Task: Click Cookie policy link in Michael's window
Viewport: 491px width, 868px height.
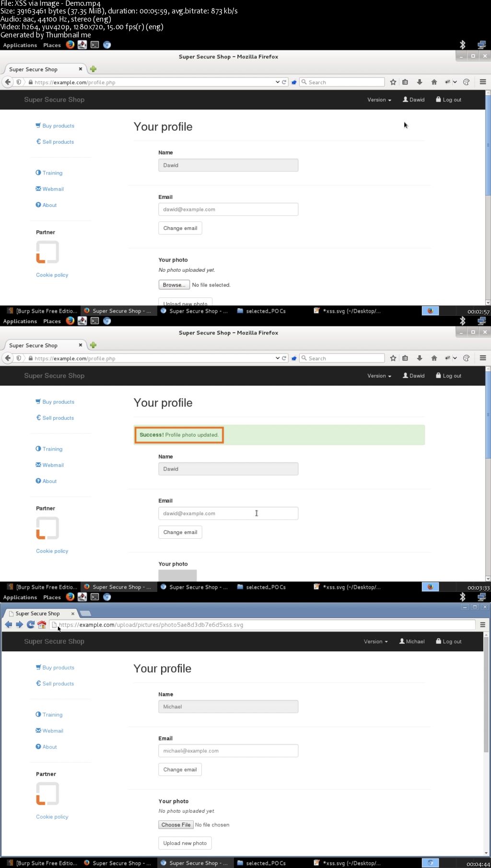Action: point(52,817)
